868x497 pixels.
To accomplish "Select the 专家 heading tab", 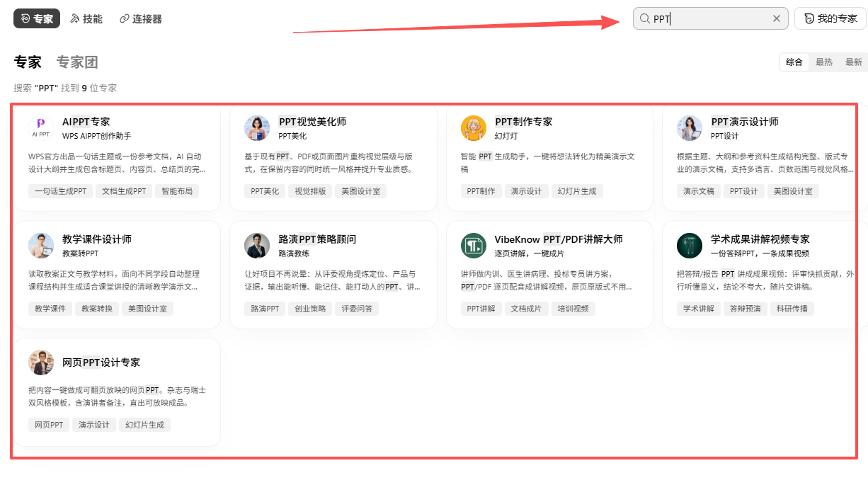I will pyautogui.click(x=28, y=62).
